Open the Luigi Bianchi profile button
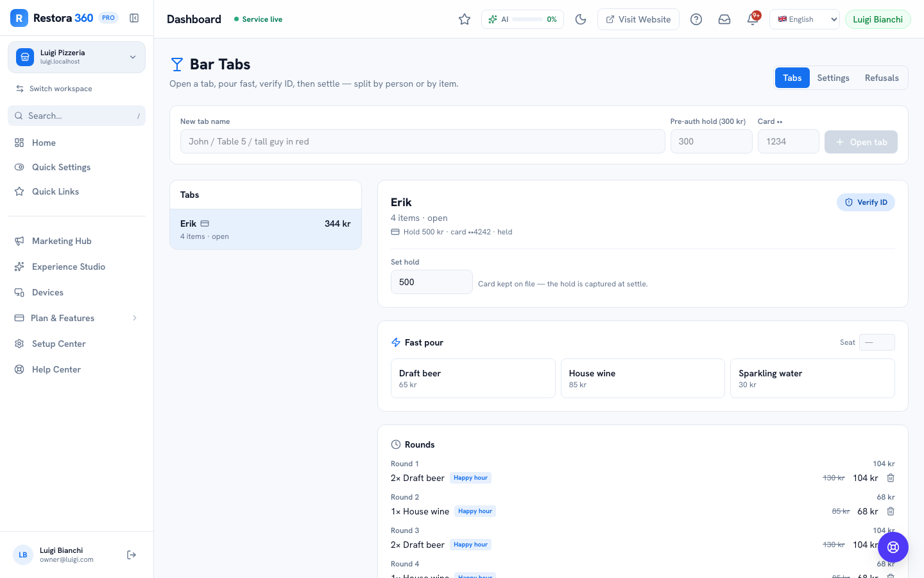Screen dimensions: 924x578 pos(878,19)
